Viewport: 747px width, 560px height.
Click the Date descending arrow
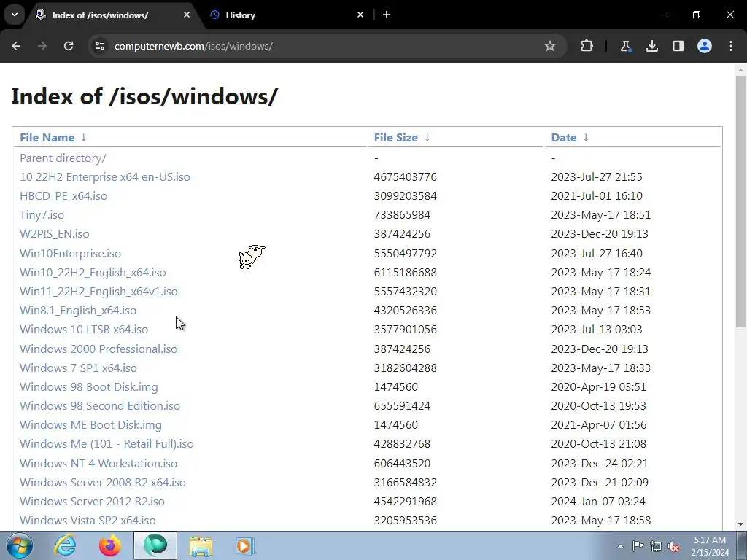click(x=586, y=138)
